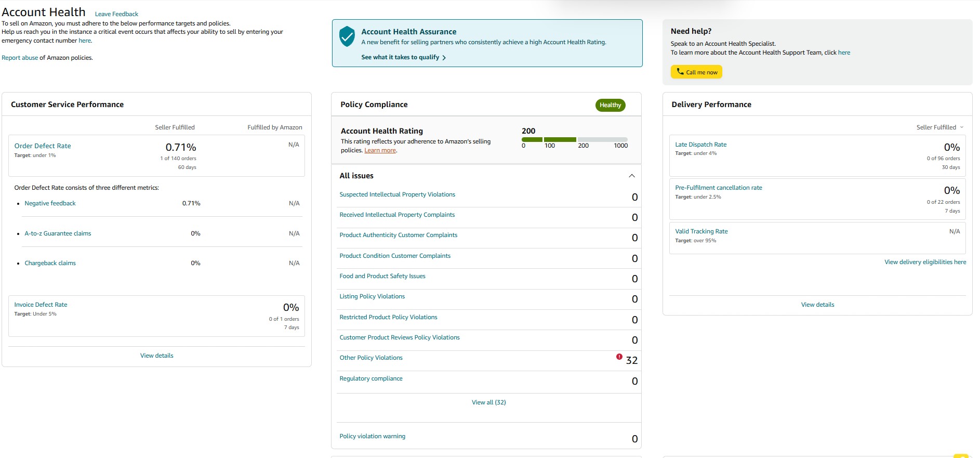Image resolution: width=980 pixels, height=458 pixels.
Task: Open Late Dispatch Rate metric
Action: tap(700, 145)
